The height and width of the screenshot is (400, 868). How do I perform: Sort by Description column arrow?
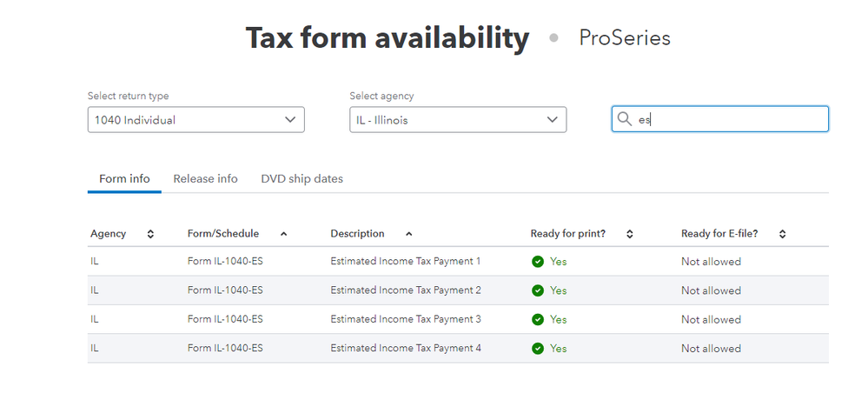[x=408, y=234]
